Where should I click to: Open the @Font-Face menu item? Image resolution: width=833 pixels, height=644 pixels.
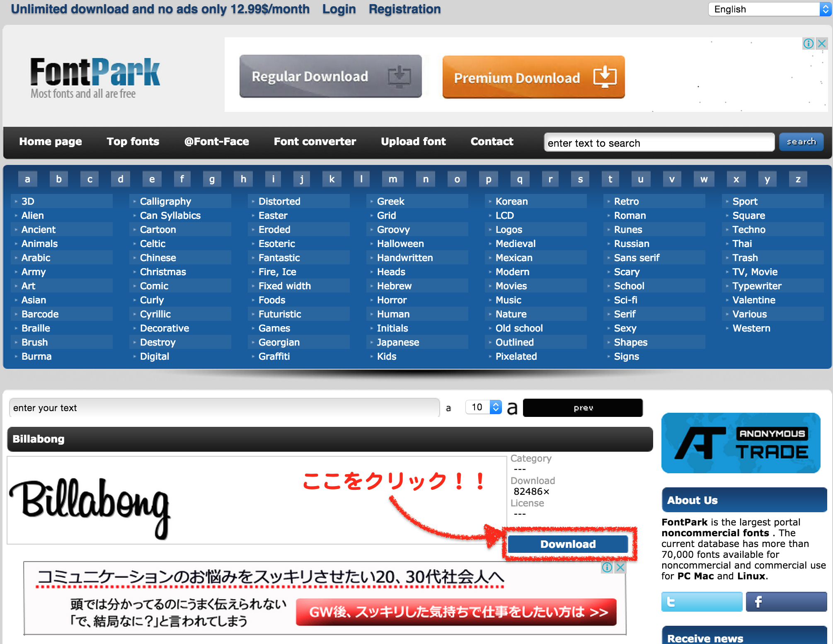tap(216, 142)
